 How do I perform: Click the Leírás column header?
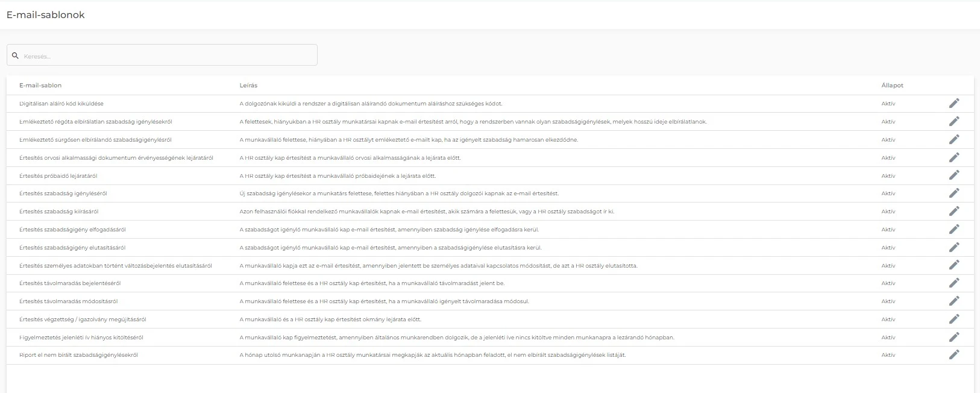[x=248, y=85]
